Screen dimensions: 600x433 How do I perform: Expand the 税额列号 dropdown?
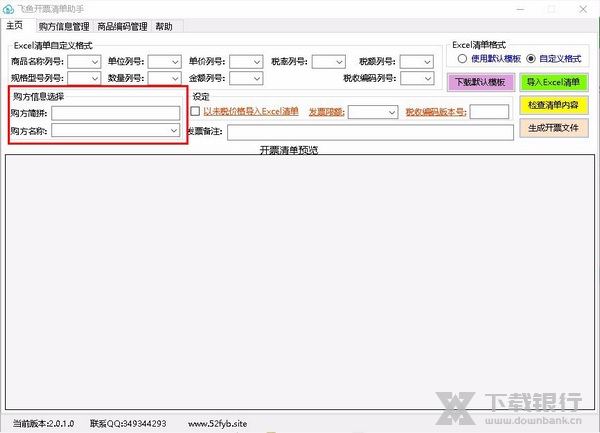(x=416, y=62)
